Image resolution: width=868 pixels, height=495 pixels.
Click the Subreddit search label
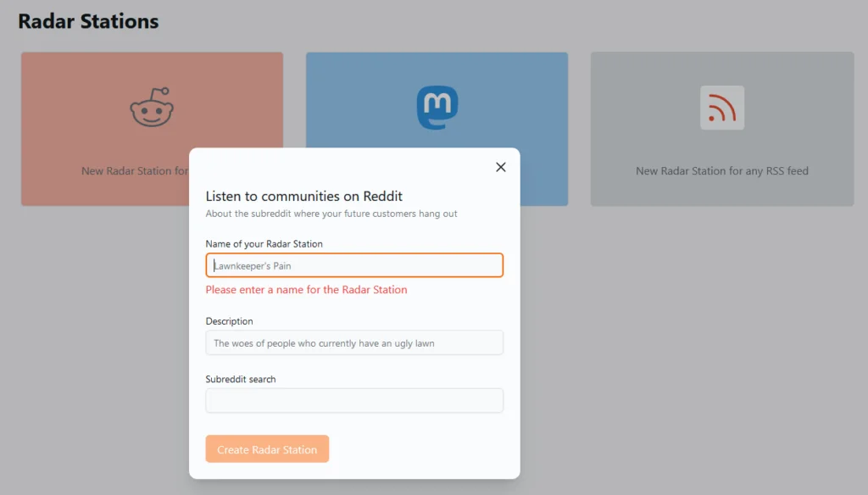(x=240, y=379)
